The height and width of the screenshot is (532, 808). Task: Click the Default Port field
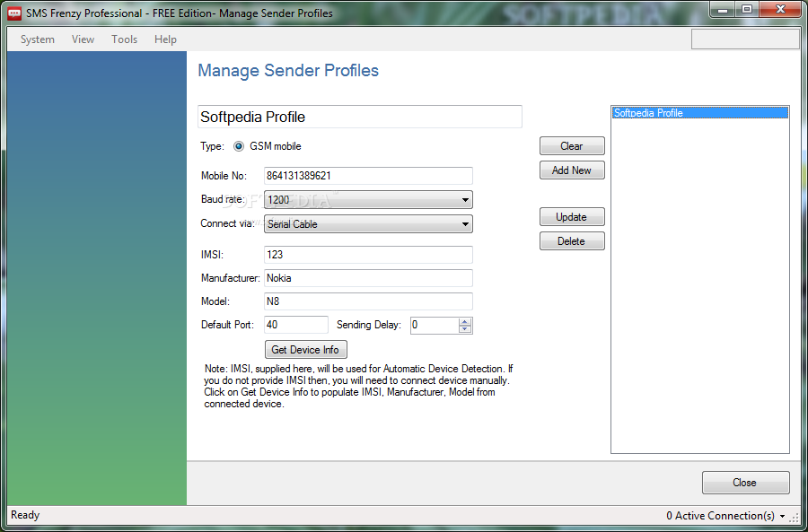click(295, 325)
